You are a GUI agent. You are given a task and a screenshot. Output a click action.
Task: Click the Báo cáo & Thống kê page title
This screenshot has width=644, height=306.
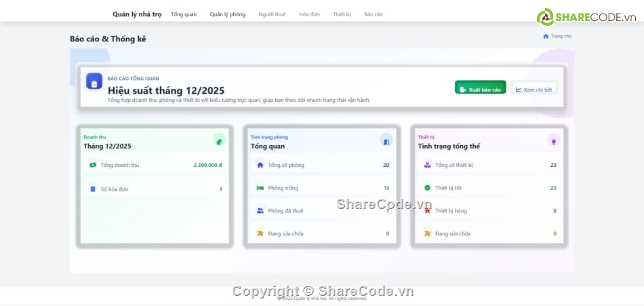108,39
